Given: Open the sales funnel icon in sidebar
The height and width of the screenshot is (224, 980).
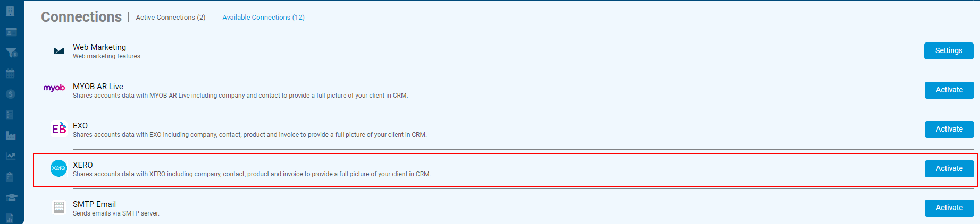Looking at the screenshot, I should pos(11,53).
